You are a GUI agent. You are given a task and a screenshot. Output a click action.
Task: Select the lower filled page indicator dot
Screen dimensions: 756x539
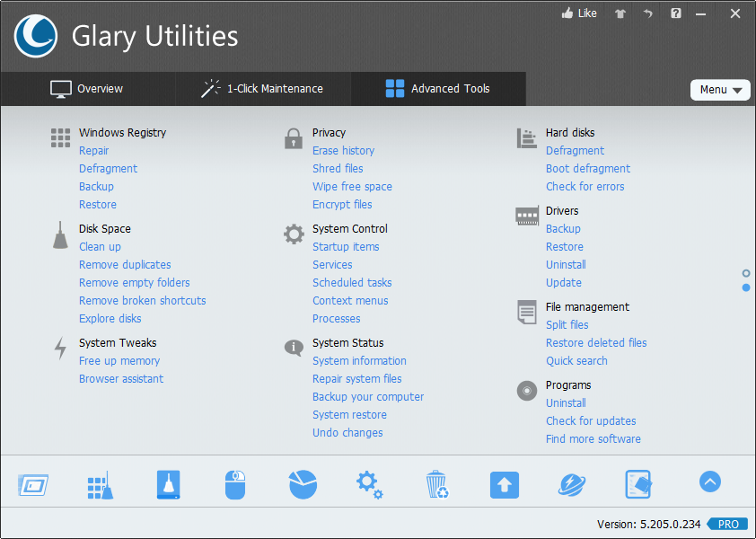tap(746, 287)
